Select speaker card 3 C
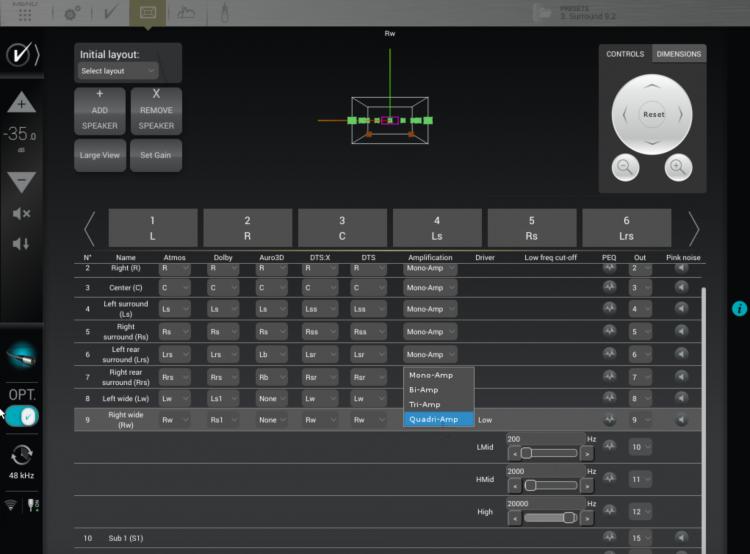750x554 pixels. coord(342,228)
